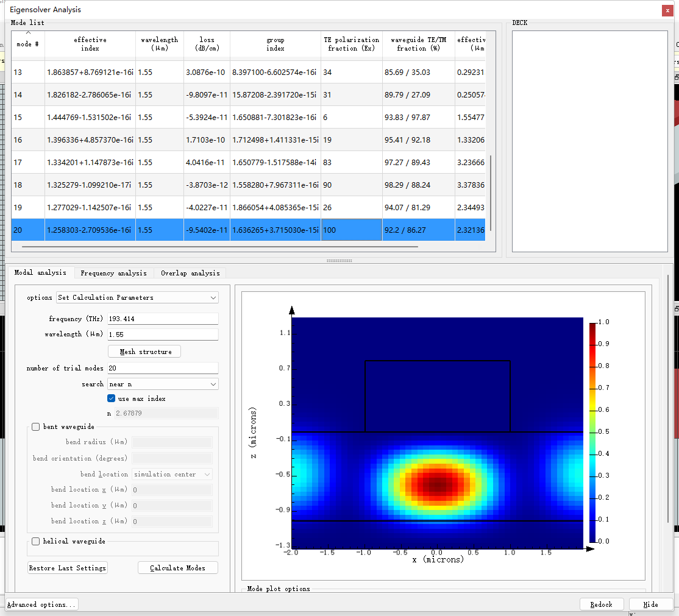Open the Overlap analysis tab

point(190,273)
